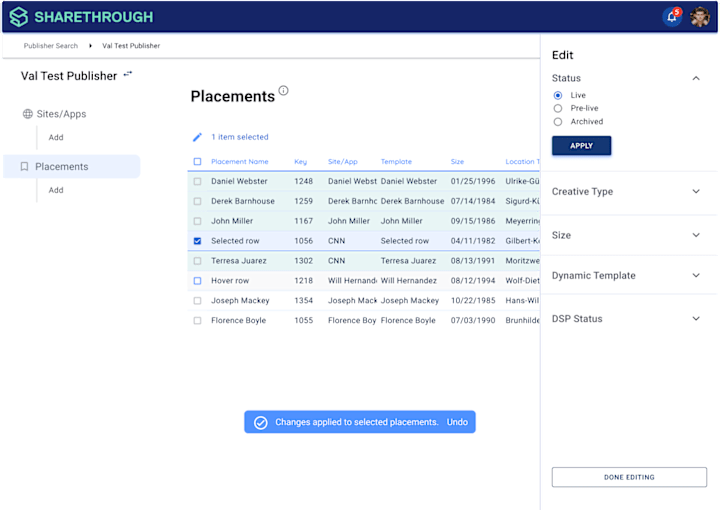Sort by Key column header
The image size is (720, 510).
300,162
